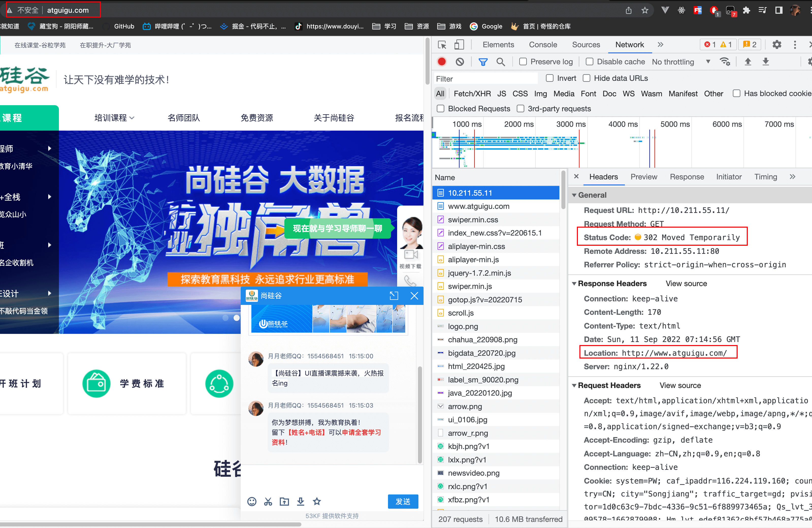Open 名师团队 navigation link

coord(184,118)
